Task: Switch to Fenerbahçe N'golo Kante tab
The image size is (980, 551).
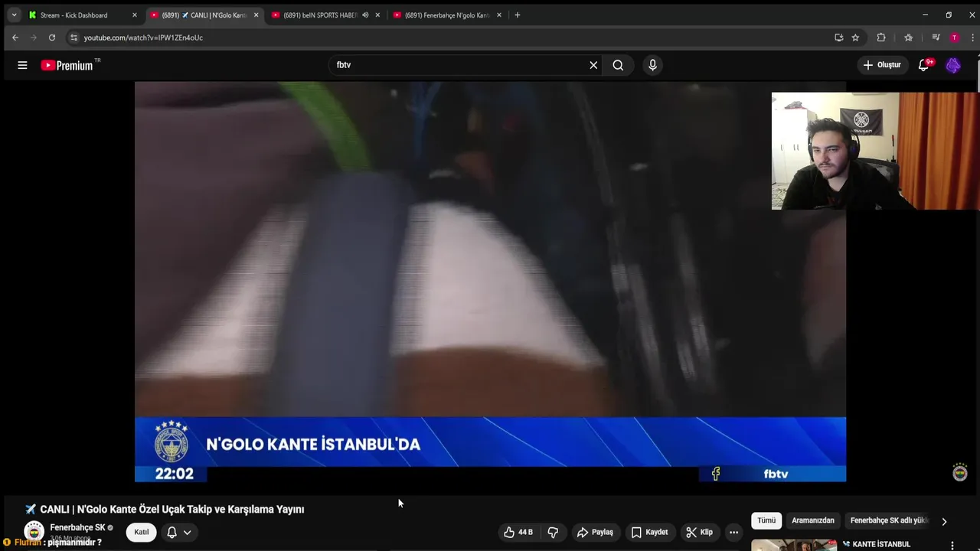Action: (447, 15)
